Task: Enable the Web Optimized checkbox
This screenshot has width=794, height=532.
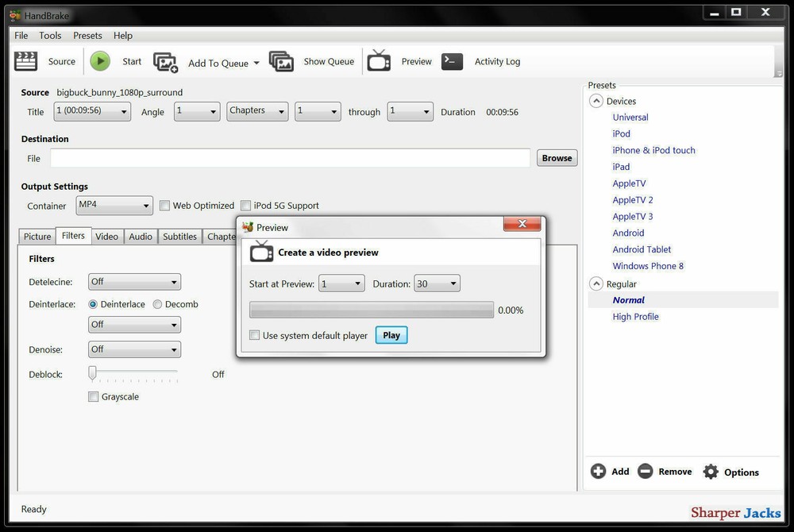Action: 165,205
